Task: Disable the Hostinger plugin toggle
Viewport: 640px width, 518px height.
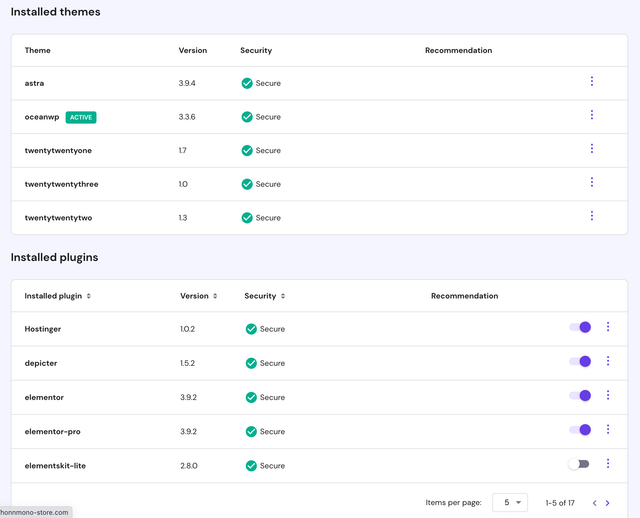Action: click(580, 327)
